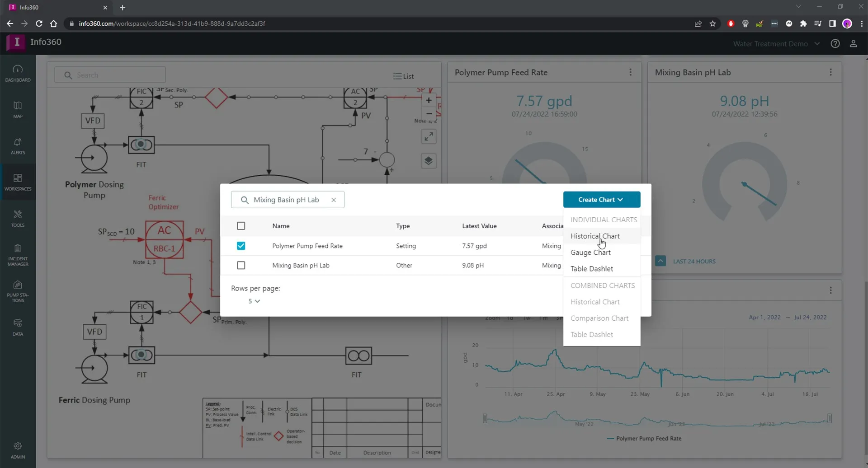The image size is (868, 468).
Task: Click the layers icon on schematic
Action: coord(429,161)
